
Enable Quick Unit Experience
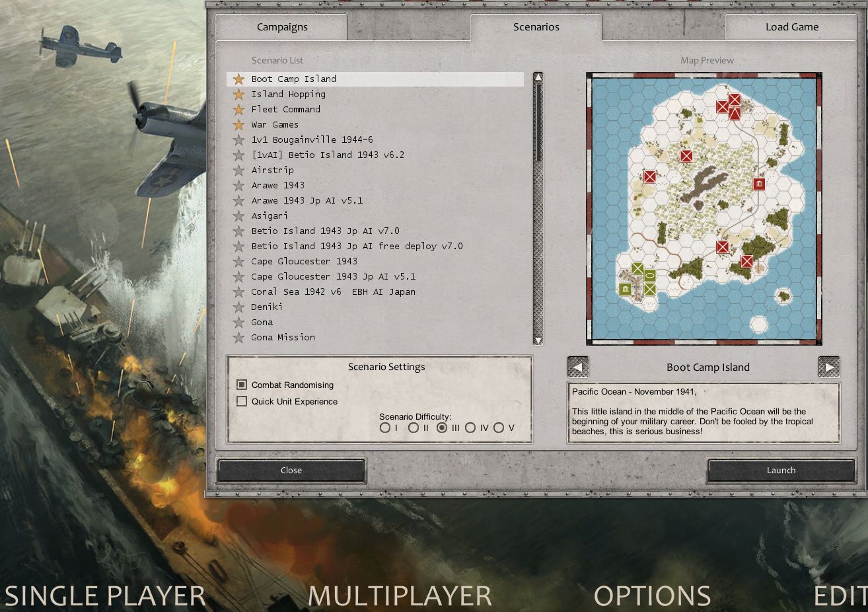point(242,401)
